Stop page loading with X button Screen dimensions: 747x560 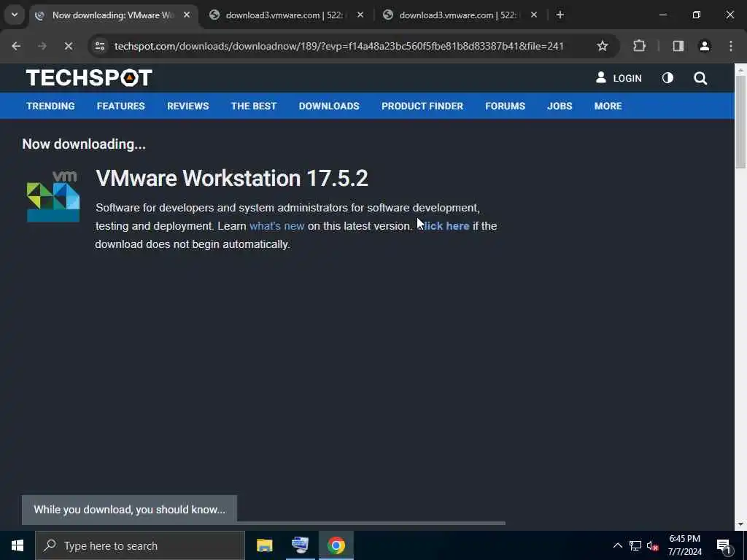point(68,46)
